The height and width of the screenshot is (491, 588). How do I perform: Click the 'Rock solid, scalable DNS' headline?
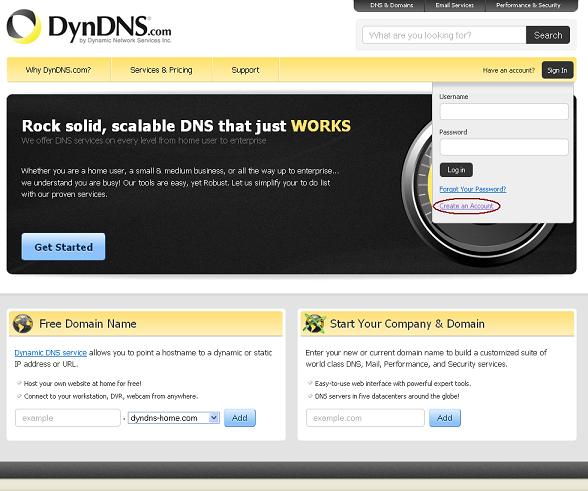point(186,126)
